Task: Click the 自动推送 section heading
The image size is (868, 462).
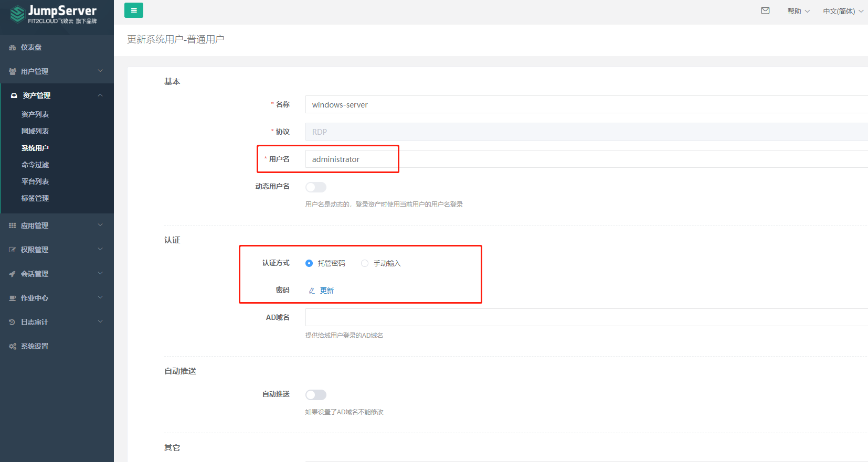Action: [x=180, y=371]
